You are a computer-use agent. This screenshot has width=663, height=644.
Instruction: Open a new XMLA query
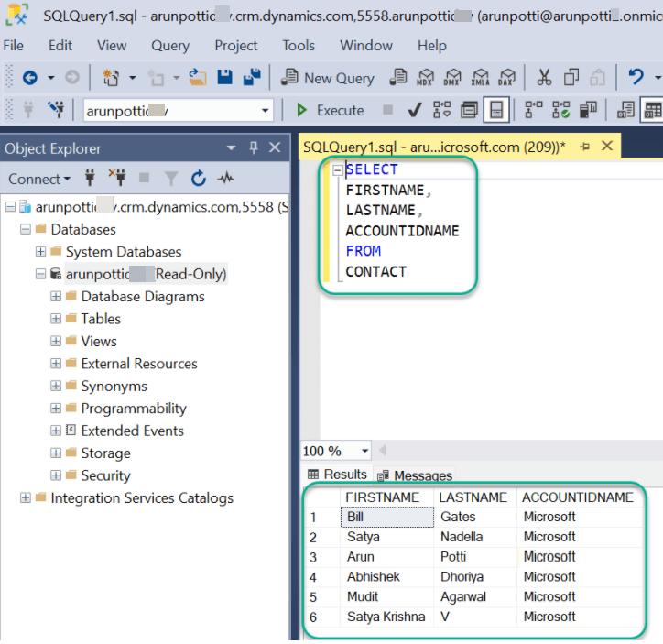click(x=480, y=77)
